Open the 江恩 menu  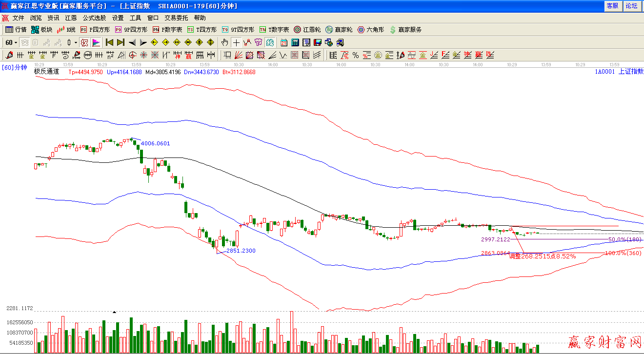coord(71,18)
